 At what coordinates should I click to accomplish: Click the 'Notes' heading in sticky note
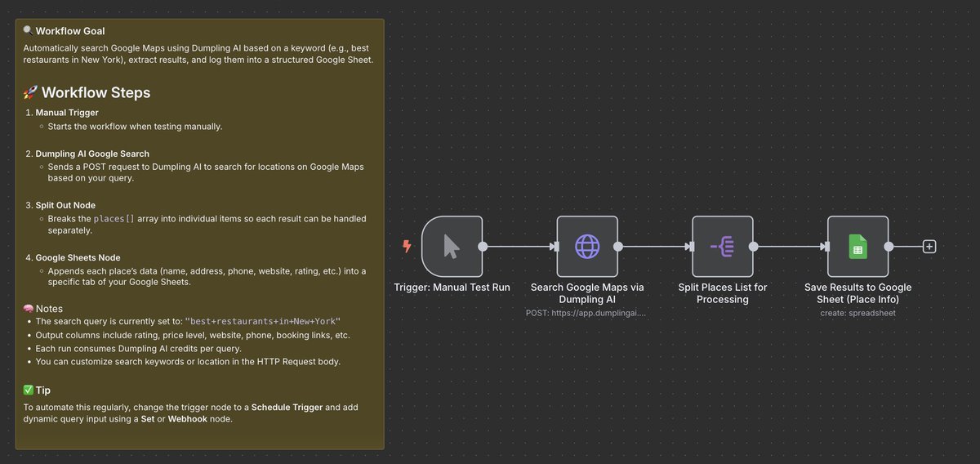pyautogui.click(x=49, y=309)
